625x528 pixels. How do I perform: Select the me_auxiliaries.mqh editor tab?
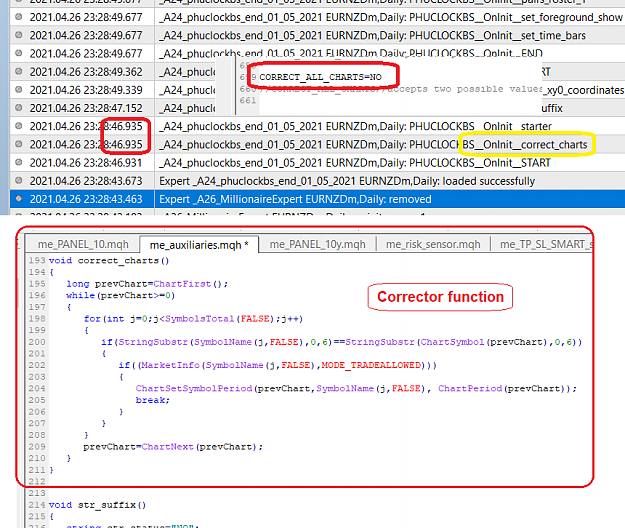199,245
